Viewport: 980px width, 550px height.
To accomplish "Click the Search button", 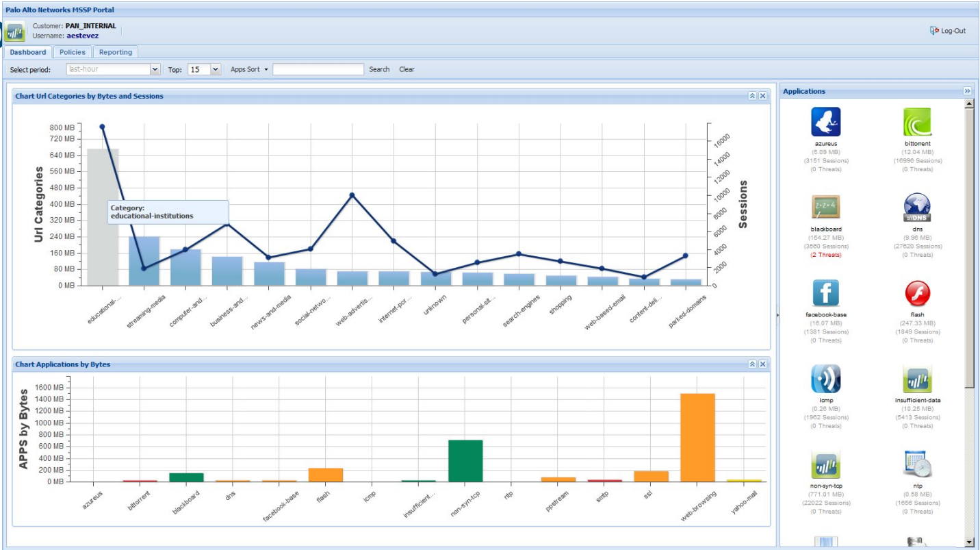I will (379, 69).
